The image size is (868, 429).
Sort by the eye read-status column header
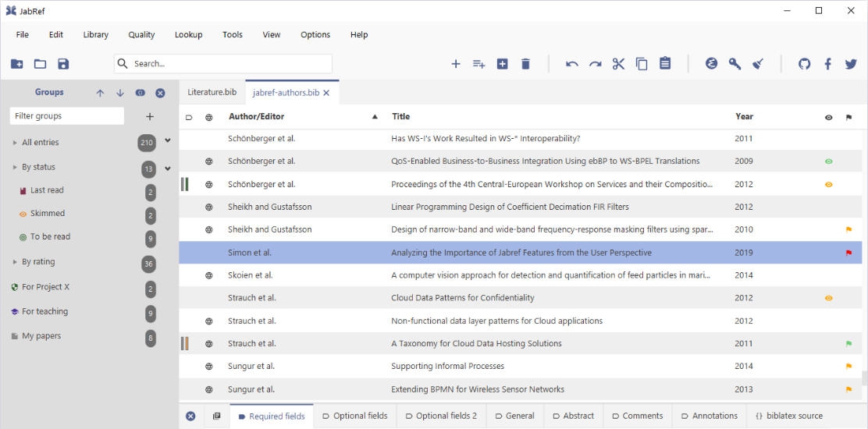pos(828,117)
